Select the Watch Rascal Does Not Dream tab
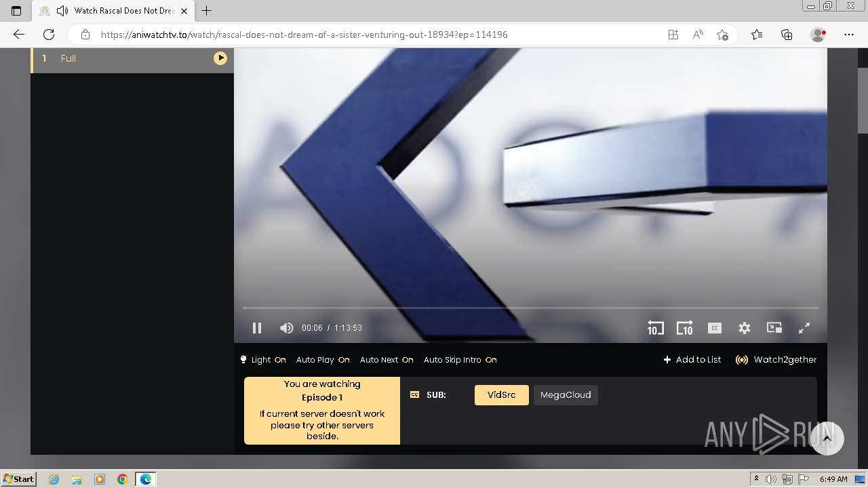Viewport: 868px width, 488px height. point(113,11)
